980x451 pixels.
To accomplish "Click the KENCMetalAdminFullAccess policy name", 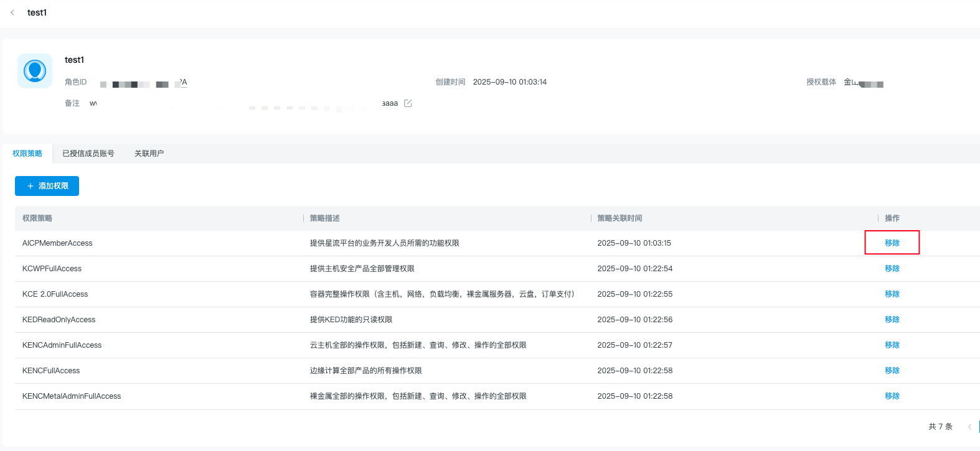I will click(x=72, y=396).
